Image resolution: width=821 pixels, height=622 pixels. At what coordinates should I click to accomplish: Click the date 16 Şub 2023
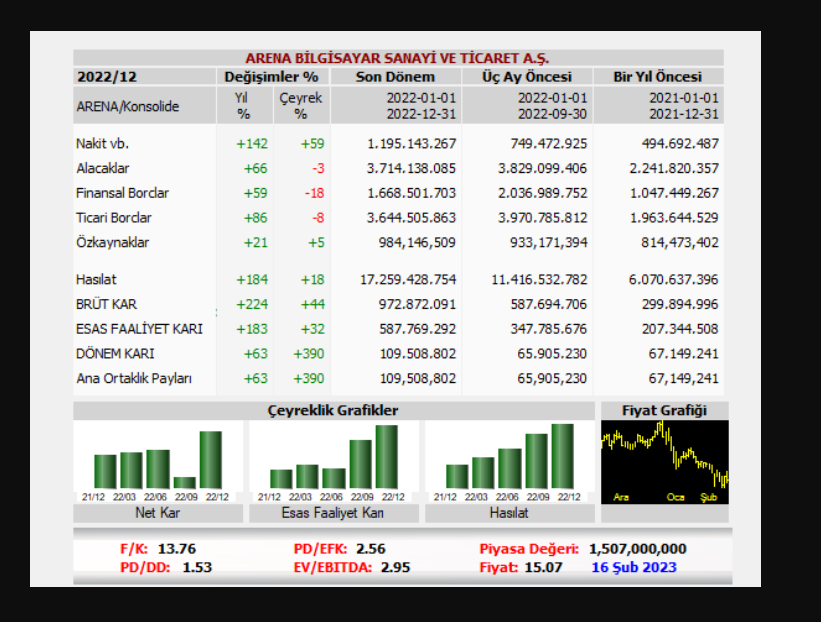click(x=634, y=567)
